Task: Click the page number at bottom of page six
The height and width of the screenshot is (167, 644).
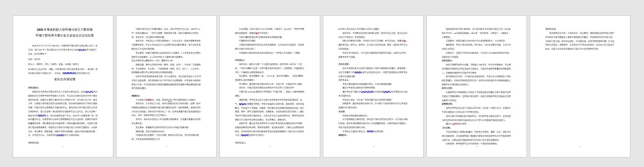Action: [x=580, y=147]
